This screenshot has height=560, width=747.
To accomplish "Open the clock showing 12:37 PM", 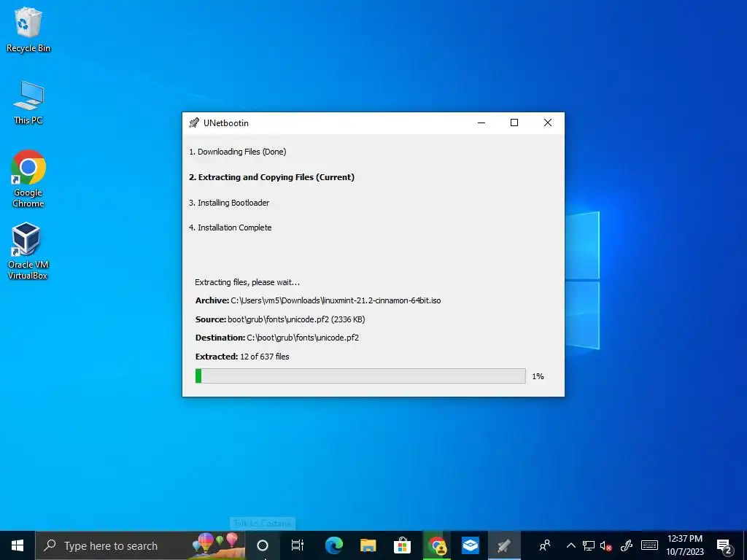I will tap(684, 545).
